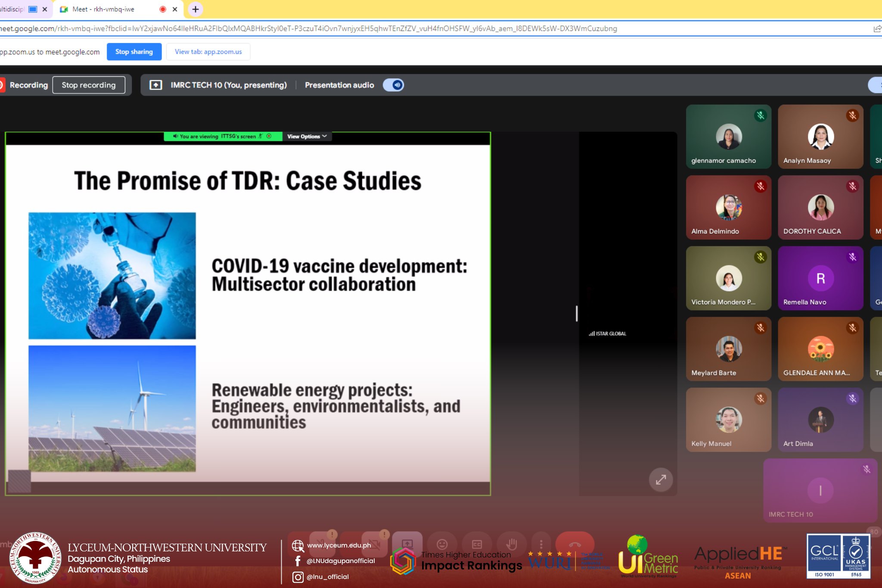Viewport: 882px width, 588px height.
Task: Click the browser address bar URL
Action: 336,28
